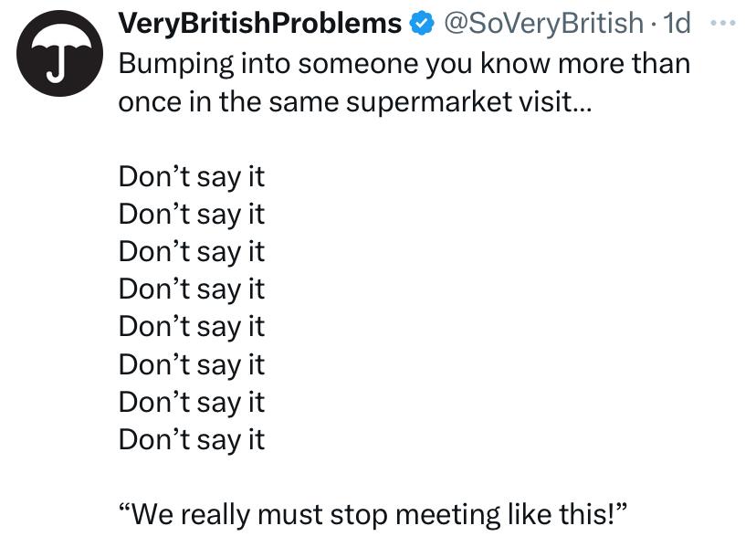Click the @SoVeryBritish handle
This screenshot has width=756, height=547.
point(542,25)
